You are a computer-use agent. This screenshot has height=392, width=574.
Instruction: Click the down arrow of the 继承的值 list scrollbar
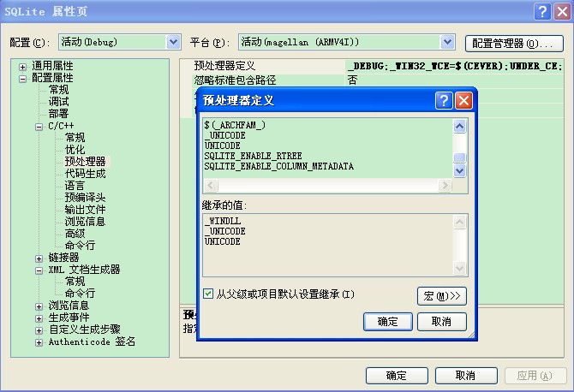pos(460,269)
